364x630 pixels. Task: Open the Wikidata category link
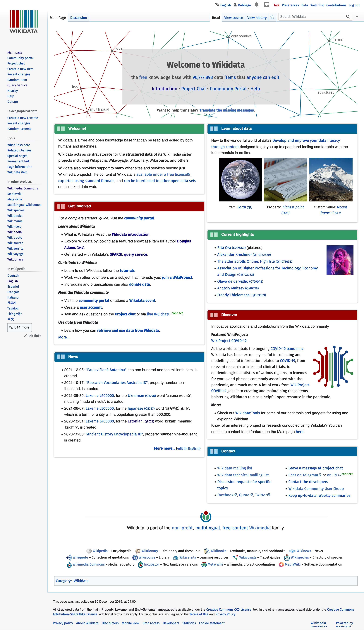pyautogui.click(x=81, y=581)
